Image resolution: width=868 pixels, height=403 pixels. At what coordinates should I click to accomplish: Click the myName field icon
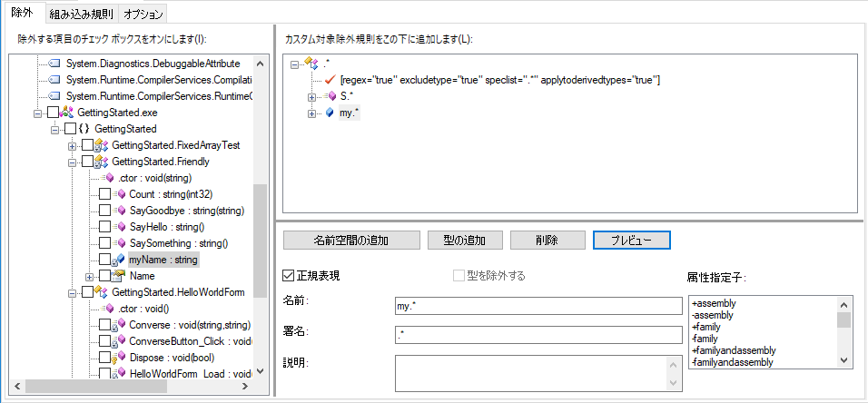click(120, 259)
